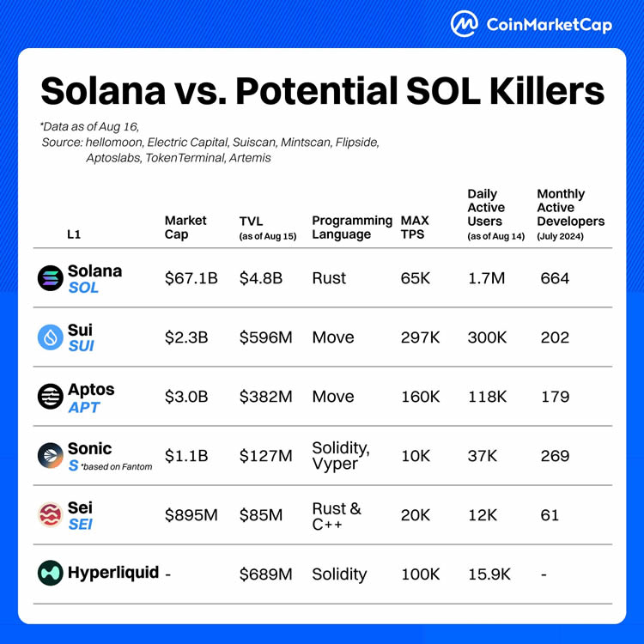Select the Market Cap column header
This screenshot has height=644, width=644.
coord(185,228)
